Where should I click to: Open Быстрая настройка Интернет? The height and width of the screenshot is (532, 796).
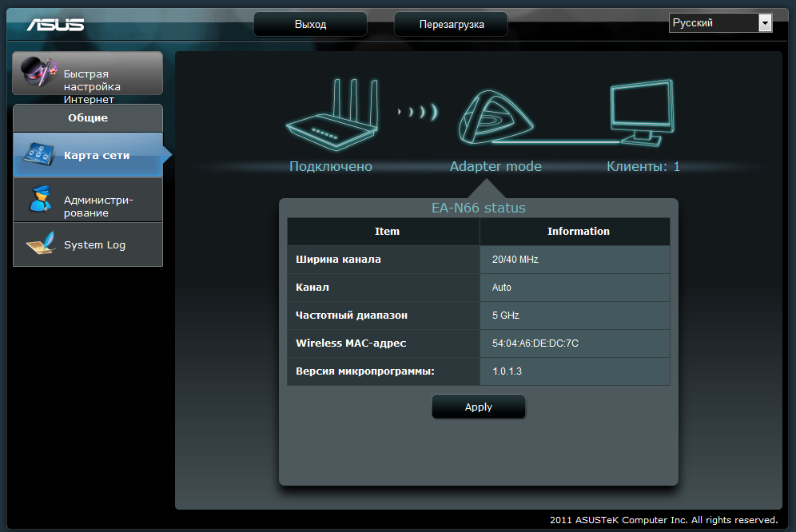[87, 73]
